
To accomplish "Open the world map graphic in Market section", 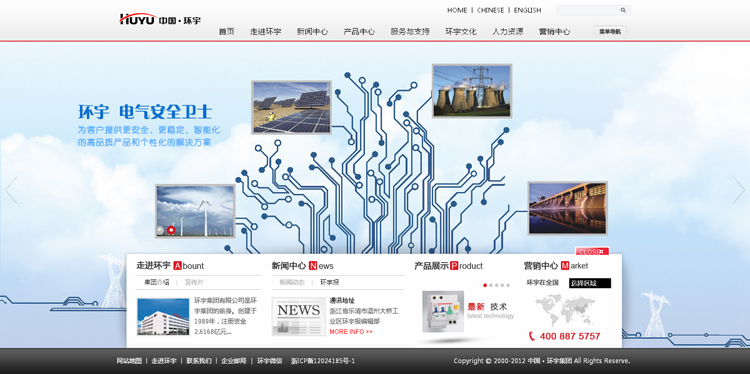I will click(565, 310).
